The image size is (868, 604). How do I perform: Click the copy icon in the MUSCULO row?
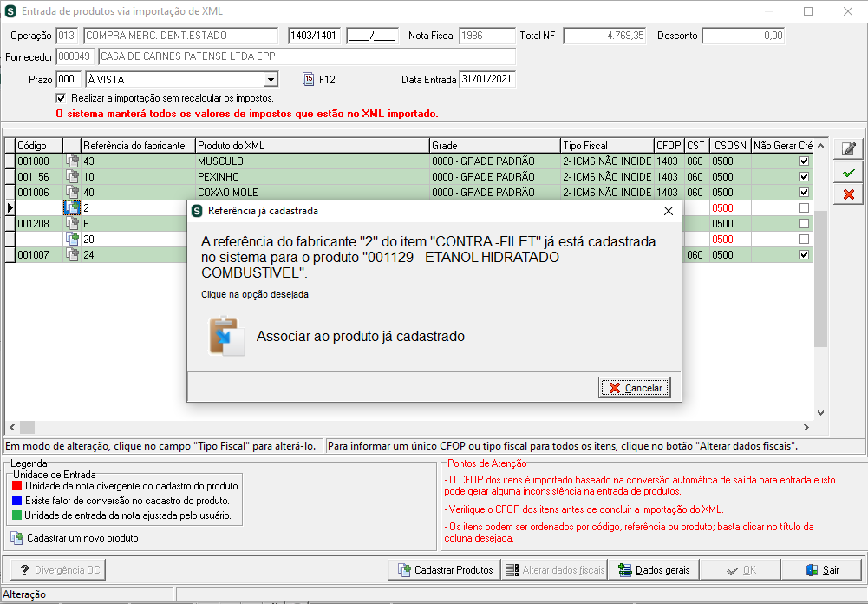[72, 161]
